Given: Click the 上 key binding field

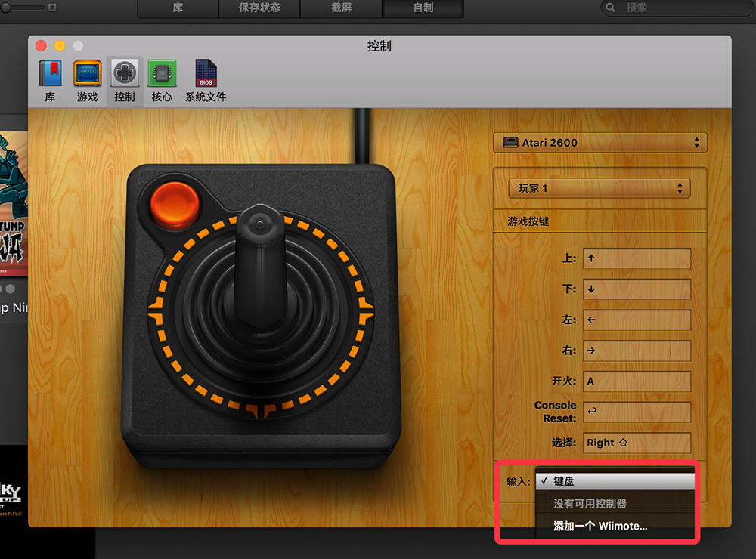Looking at the screenshot, I should [637, 258].
